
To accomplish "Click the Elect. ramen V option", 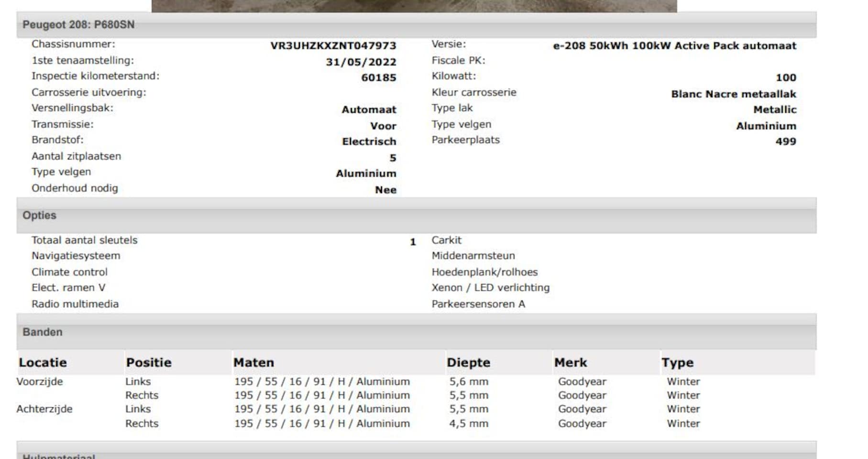I will click(68, 288).
